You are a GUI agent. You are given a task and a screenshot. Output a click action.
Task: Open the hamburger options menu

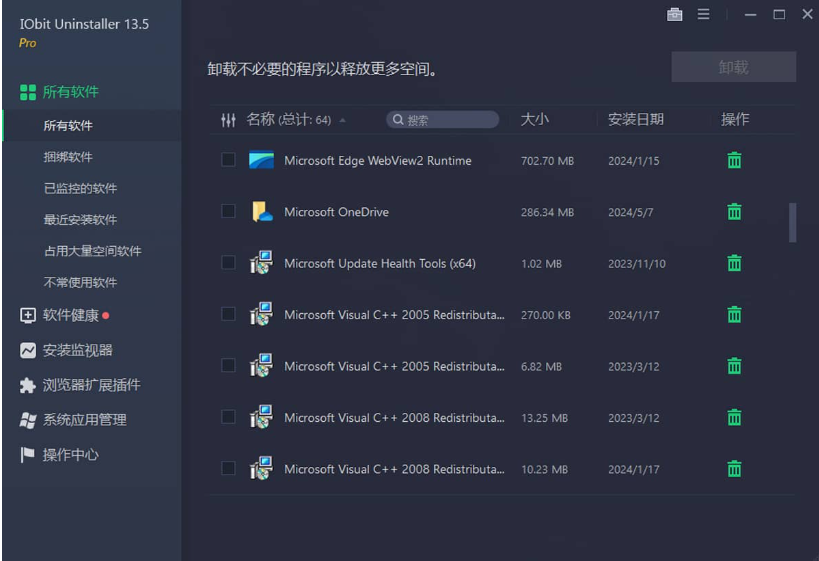point(703,14)
